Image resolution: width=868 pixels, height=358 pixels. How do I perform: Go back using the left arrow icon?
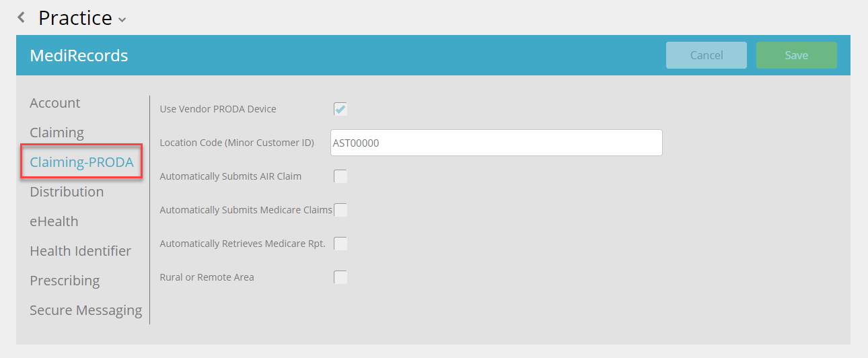point(22,17)
